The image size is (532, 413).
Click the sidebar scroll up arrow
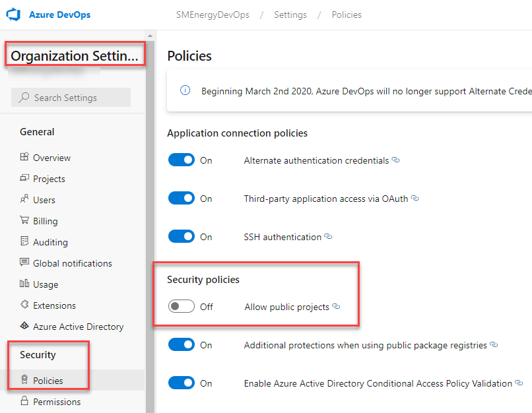tap(150, 36)
